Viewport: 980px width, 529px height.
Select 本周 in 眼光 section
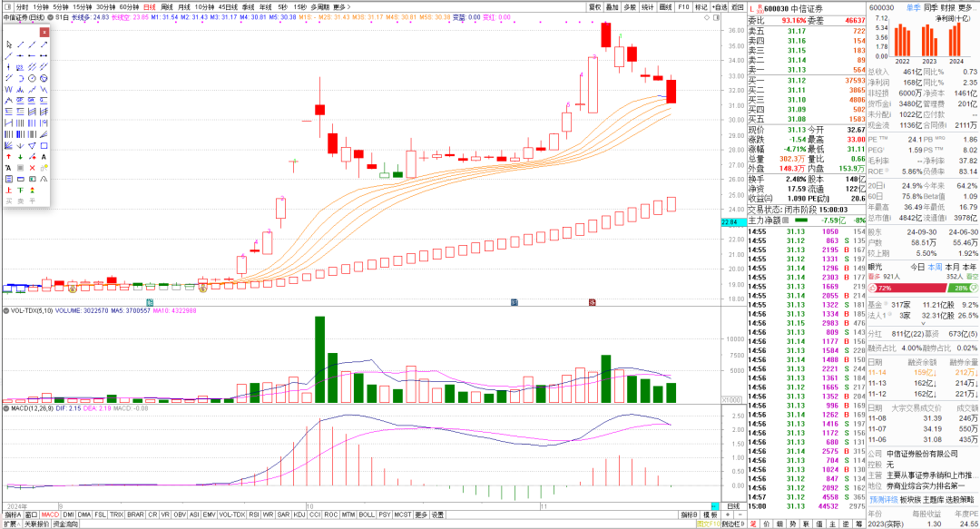point(935,267)
